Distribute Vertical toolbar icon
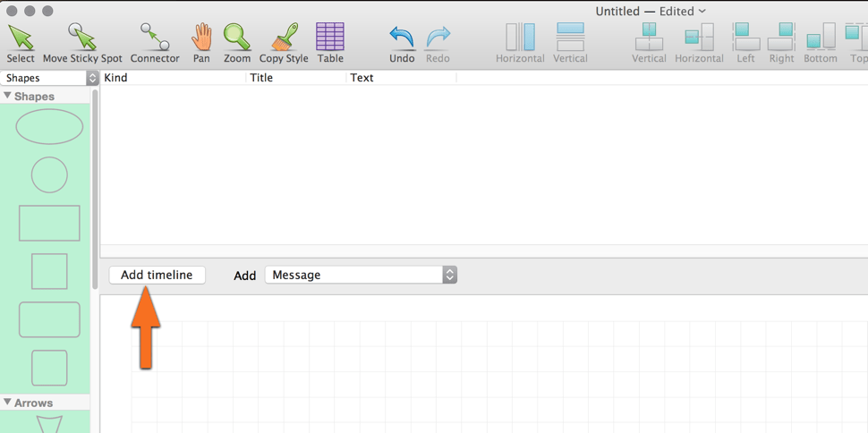The height and width of the screenshot is (433, 868). [570, 43]
